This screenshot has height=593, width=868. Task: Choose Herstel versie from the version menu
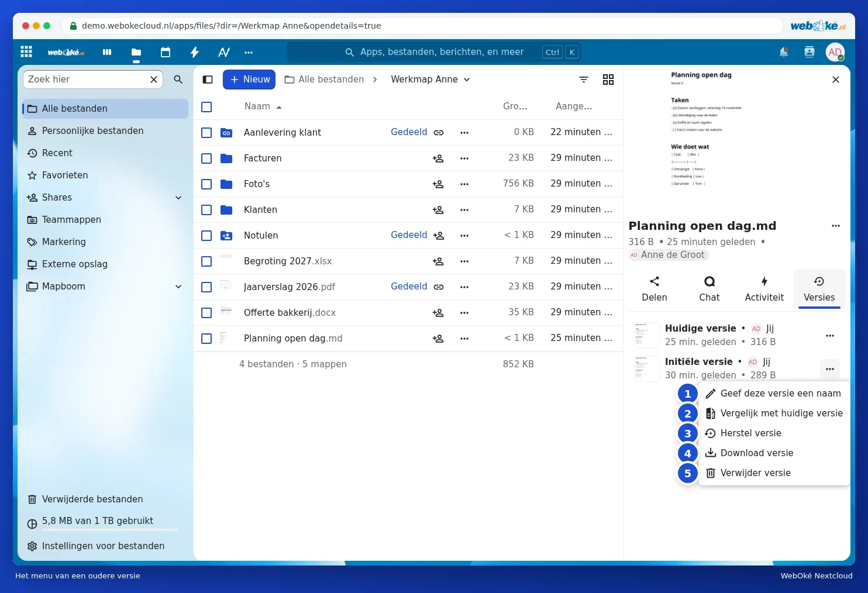[x=774, y=433]
